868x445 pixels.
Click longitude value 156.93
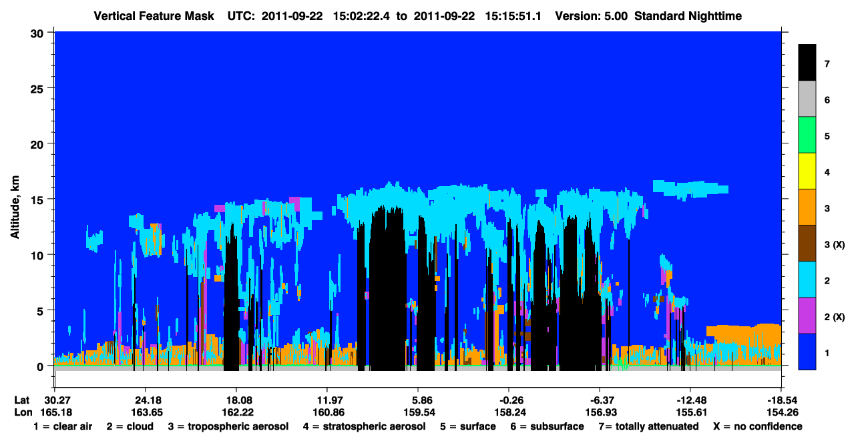(600, 412)
